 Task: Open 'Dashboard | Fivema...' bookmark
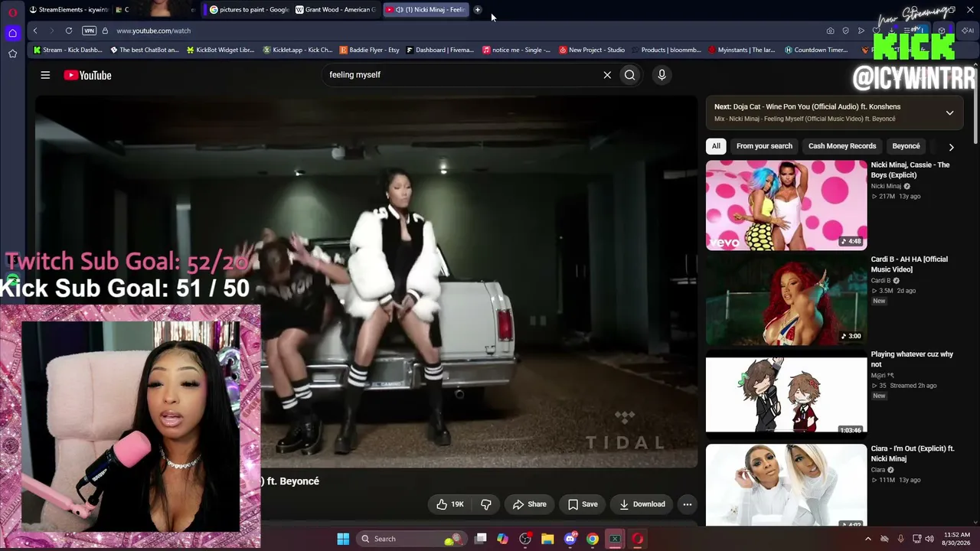point(440,50)
